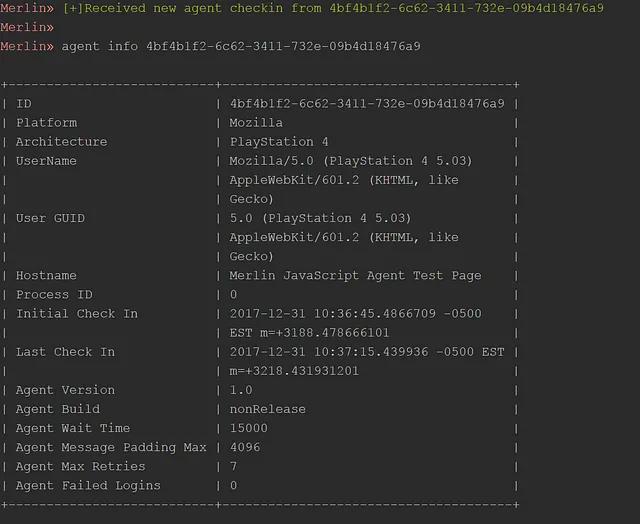Click the Agent Version value 1.0
Viewport: 640px width, 524px height.
pos(241,390)
